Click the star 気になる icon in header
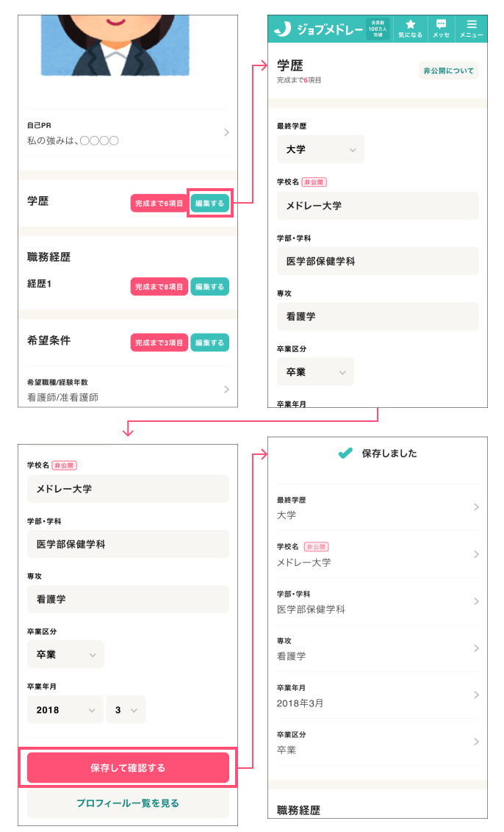This screenshot has width=504, height=832. click(410, 28)
